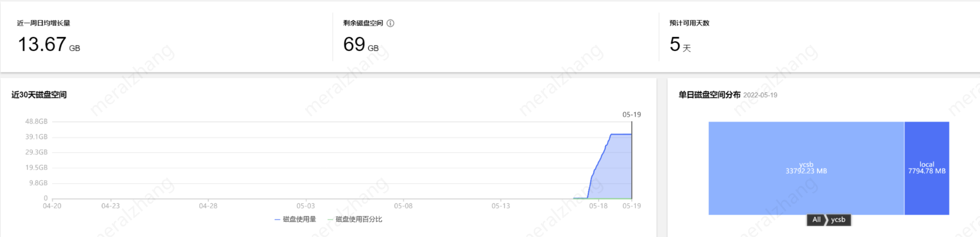Viewport: 980px width, 237px height.
Task: Click the 05-19 marker label above chart
Action: coord(631,114)
